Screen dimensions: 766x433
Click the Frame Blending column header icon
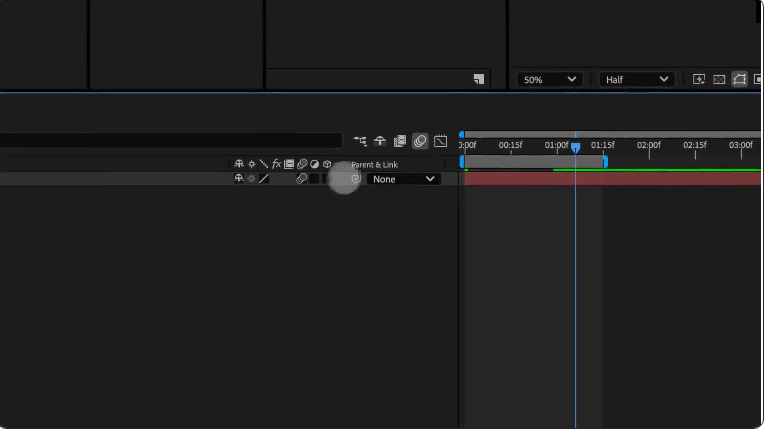289,164
